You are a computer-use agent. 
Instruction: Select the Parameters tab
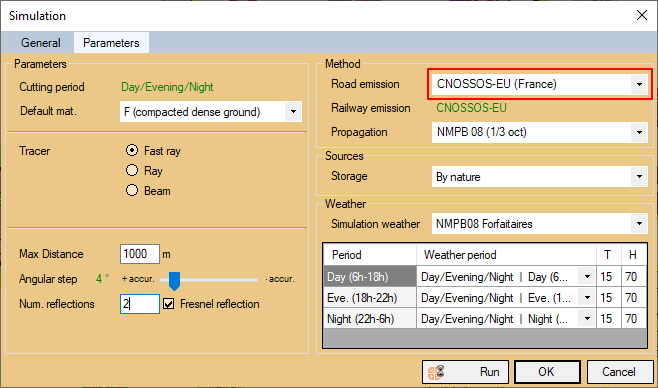point(111,43)
